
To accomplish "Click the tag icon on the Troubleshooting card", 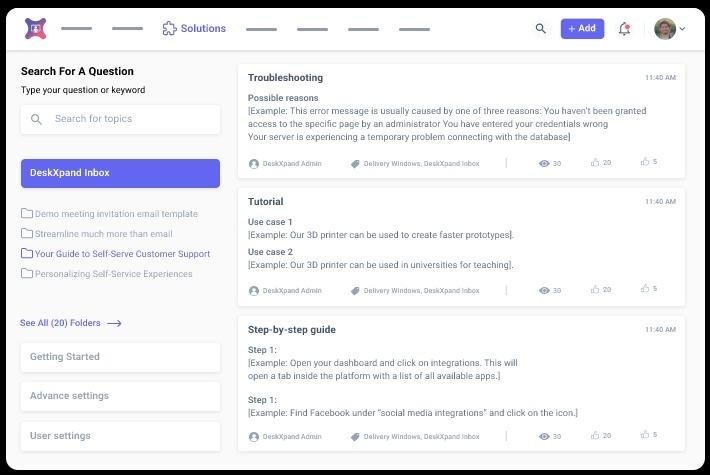I will 355,164.
